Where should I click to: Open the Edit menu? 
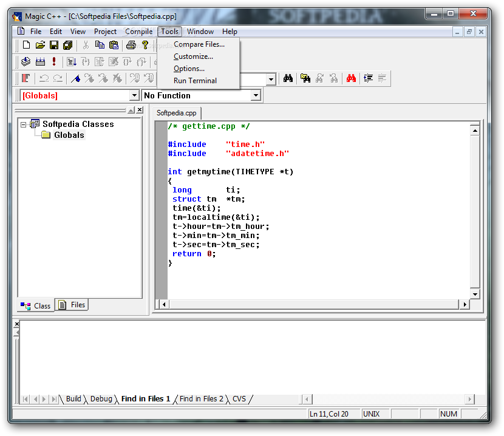[56, 32]
